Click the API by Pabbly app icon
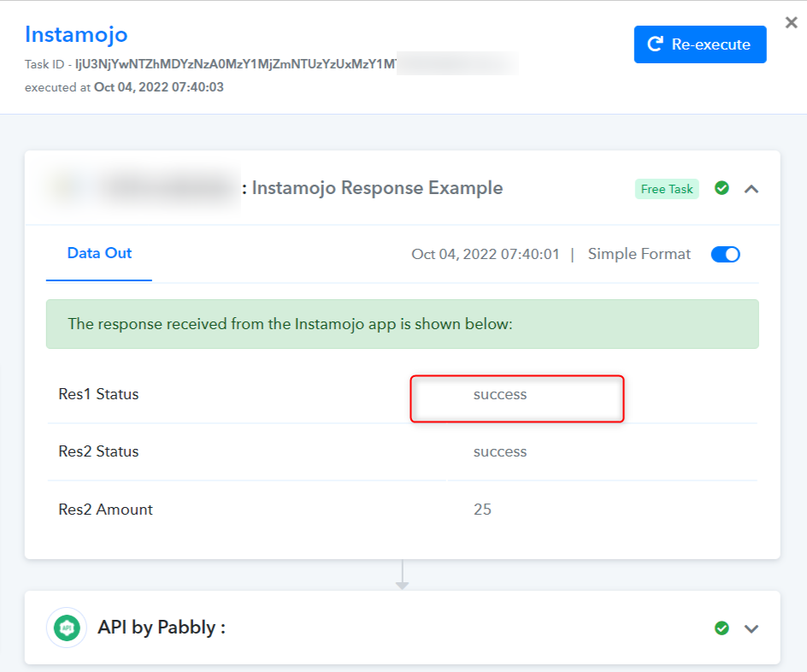Screen dimensions: 807x672 pyautogui.click(x=67, y=628)
